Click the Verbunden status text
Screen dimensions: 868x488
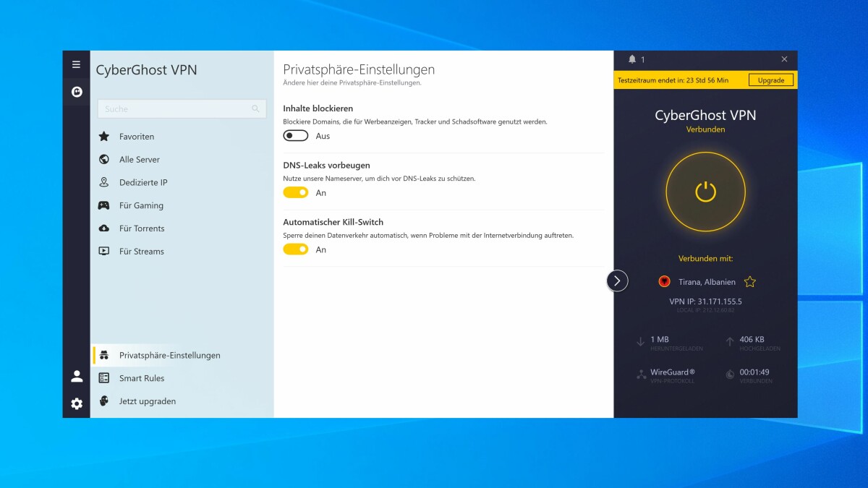(705, 129)
